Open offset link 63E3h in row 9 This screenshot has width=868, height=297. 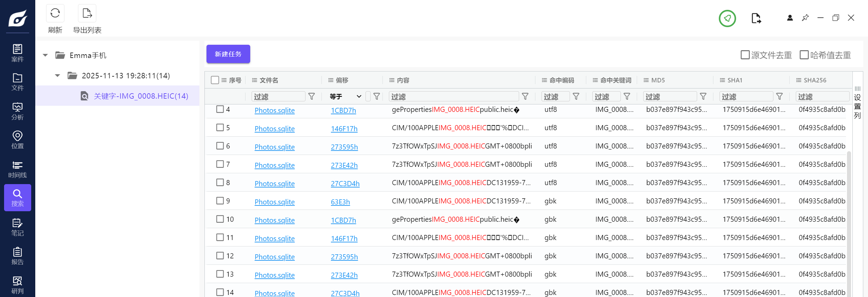(x=340, y=202)
